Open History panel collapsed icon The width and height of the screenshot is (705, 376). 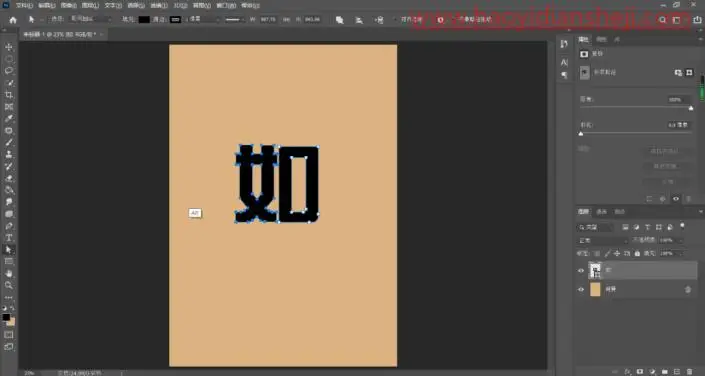tap(565, 44)
